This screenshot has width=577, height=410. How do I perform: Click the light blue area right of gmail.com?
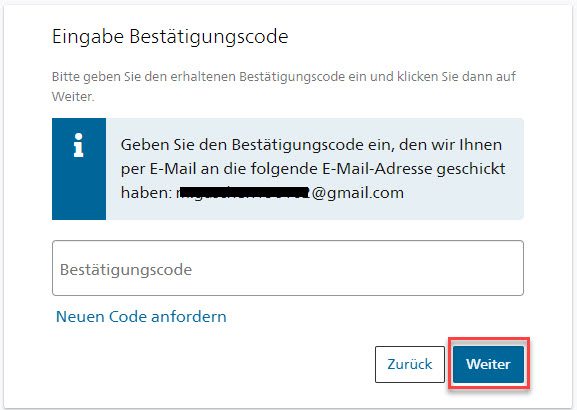[464, 193]
